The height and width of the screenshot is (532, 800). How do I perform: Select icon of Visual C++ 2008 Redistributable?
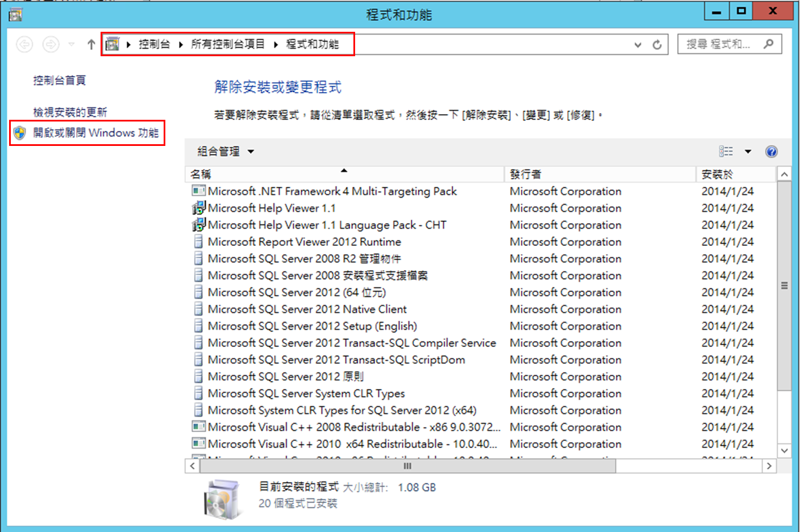click(198, 427)
